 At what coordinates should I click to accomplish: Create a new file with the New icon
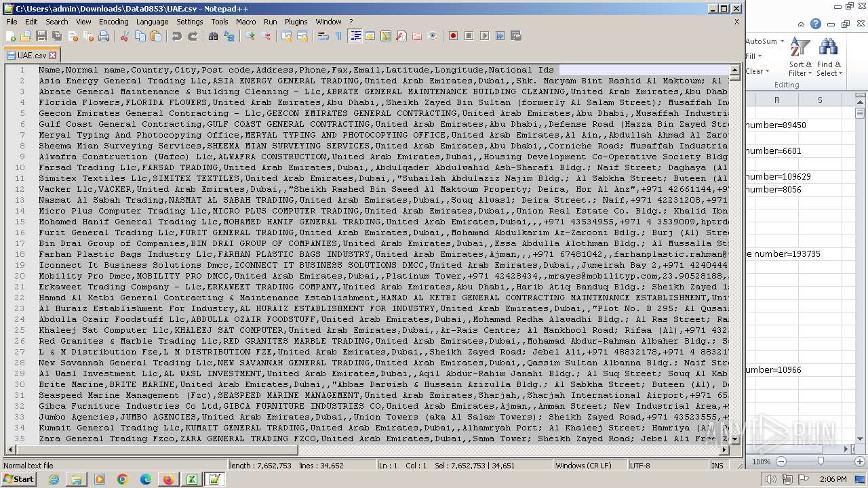coord(11,36)
